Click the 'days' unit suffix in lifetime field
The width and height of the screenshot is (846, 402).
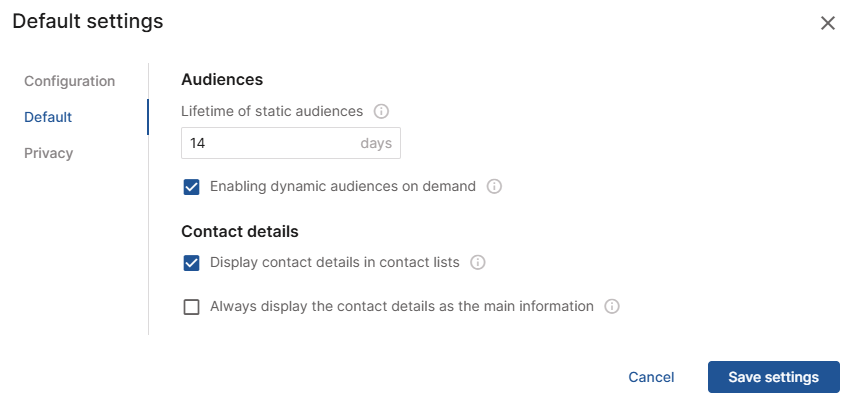(x=376, y=143)
